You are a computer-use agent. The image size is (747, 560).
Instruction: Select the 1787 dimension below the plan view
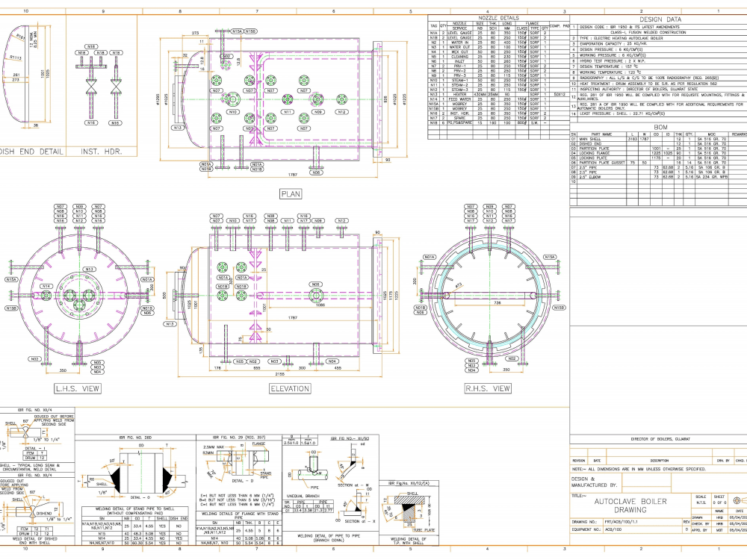tap(293, 175)
